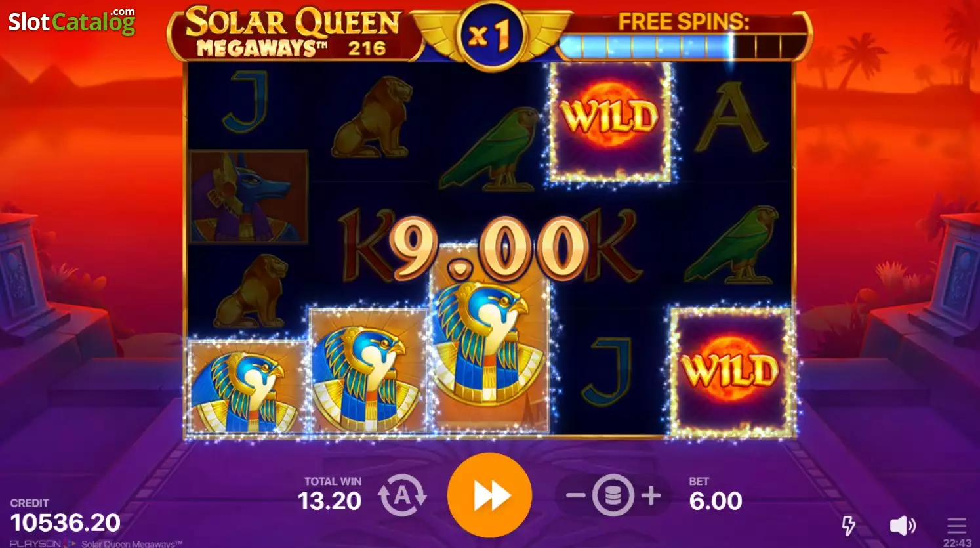
Task: Mute the game sound
Action: 903,525
